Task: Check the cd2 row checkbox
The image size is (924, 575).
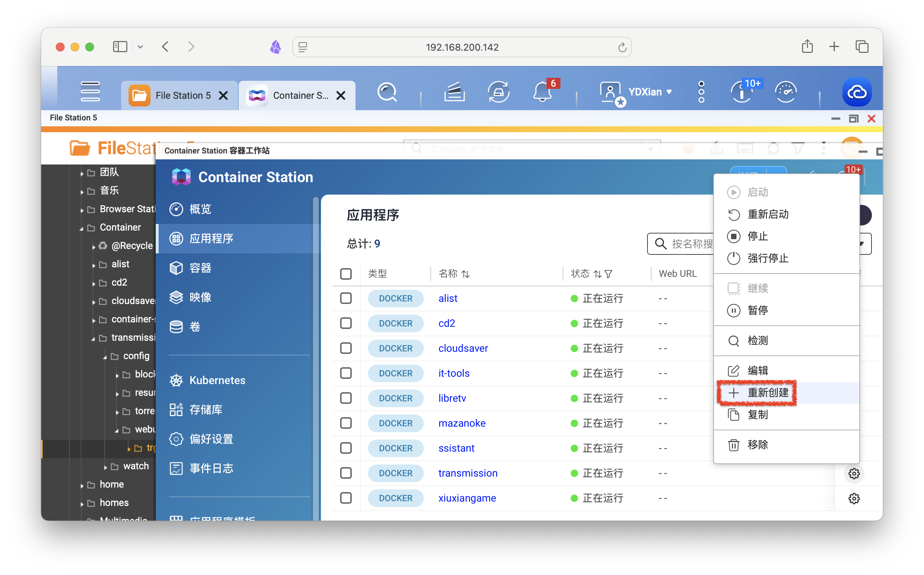Action: [346, 323]
